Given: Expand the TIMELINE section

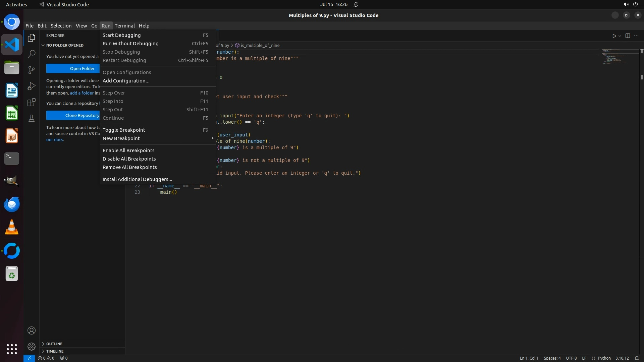Looking at the screenshot, I should coord(55,351).
